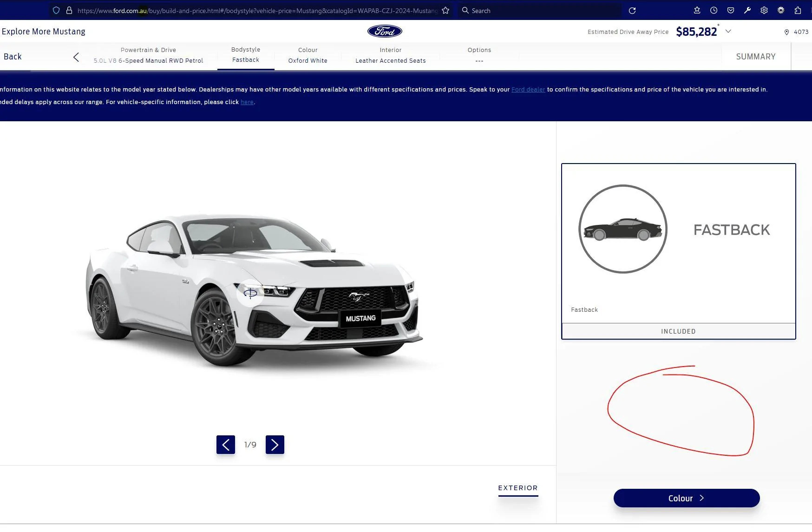Continue with the Colour button
The image size is (812, 532).
687,498
